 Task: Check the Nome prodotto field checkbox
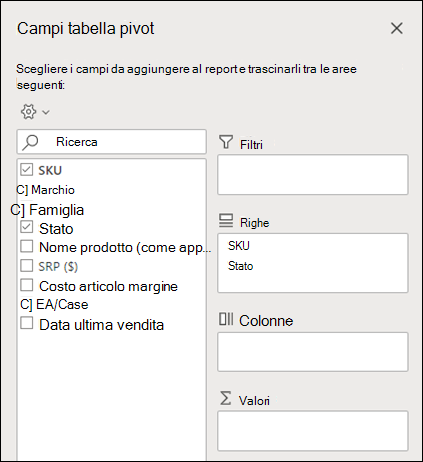[x=26, y=246]
